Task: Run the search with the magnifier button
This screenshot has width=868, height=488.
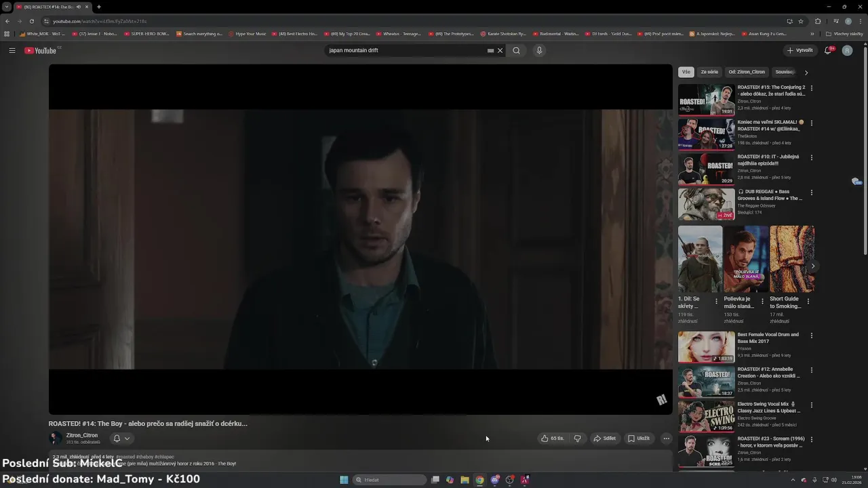Action: click(x=516, y=50)
